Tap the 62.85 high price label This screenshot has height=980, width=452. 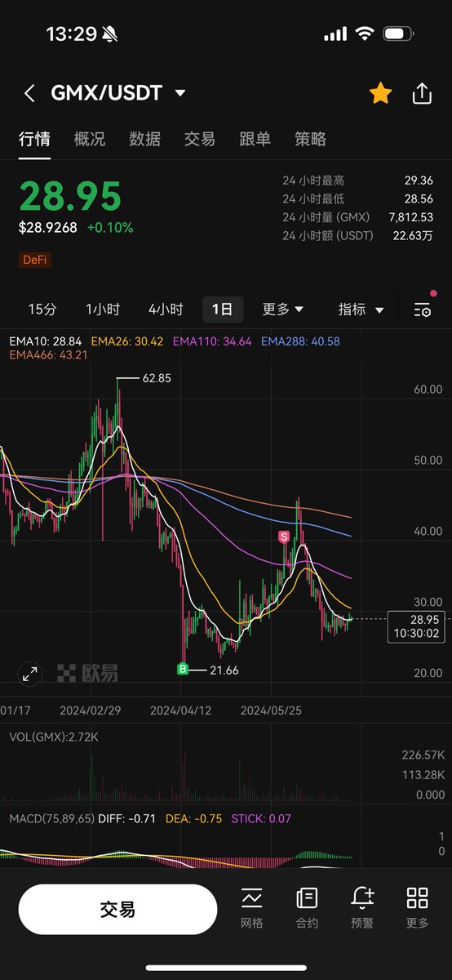pos(157,379)
